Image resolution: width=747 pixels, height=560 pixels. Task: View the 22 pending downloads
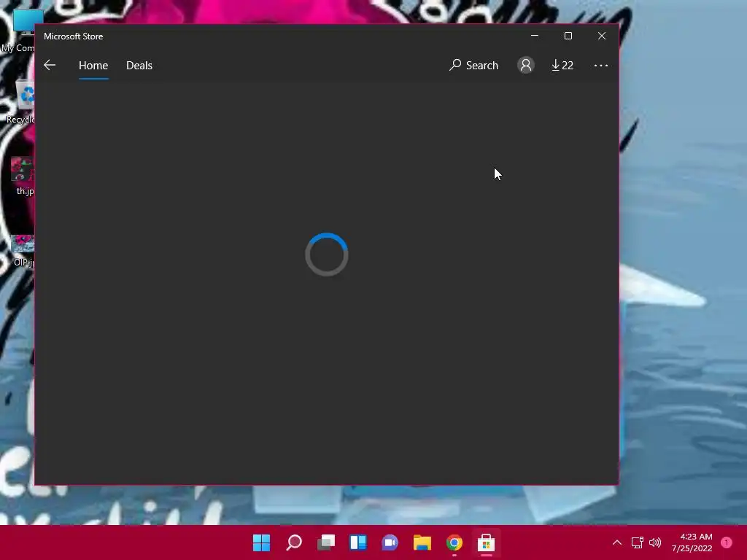tap(562, 65)
